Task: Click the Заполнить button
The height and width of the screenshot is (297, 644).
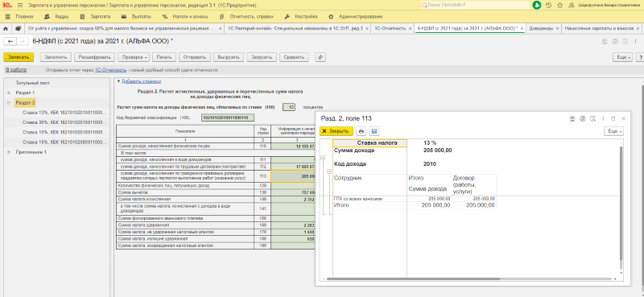Action: pyautogui.click(x=56, y=57)
